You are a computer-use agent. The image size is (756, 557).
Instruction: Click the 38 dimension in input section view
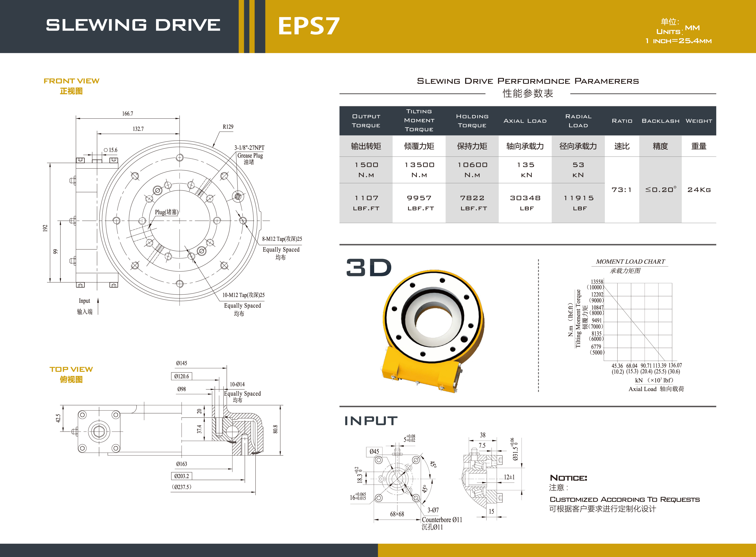coord(483,435)
